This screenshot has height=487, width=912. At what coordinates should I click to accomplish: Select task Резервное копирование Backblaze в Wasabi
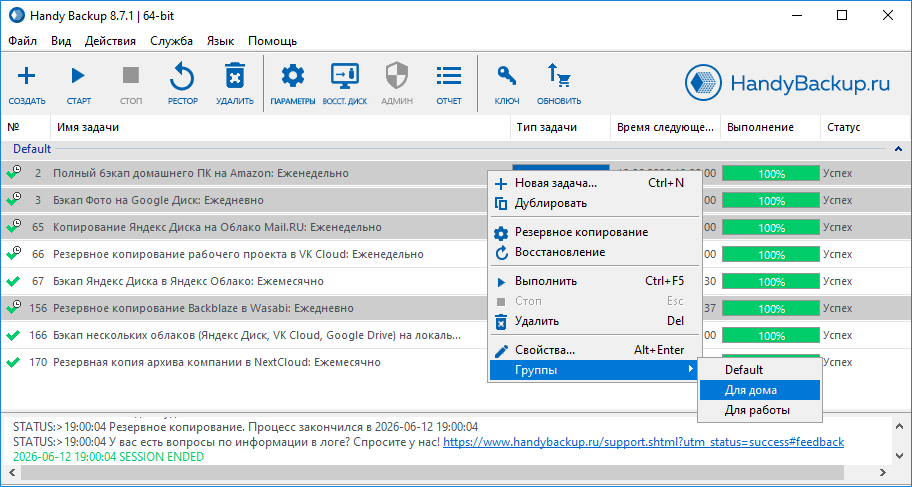203,308
